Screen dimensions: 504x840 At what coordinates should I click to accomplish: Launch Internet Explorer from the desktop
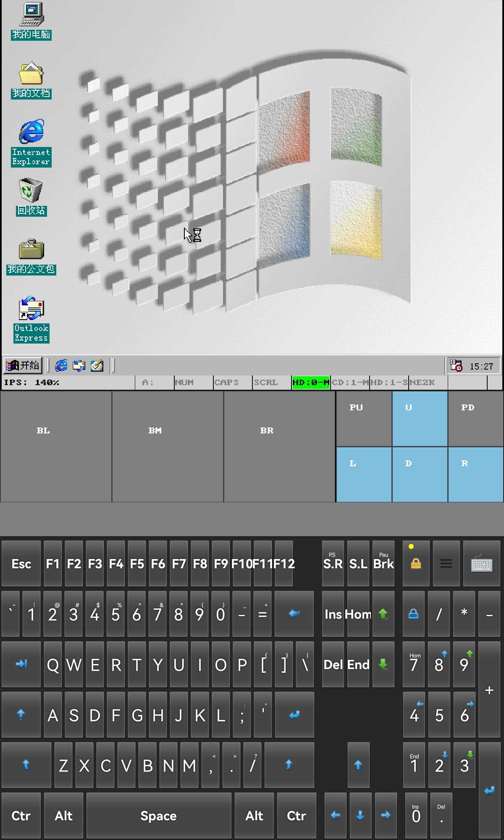[31, 132]
